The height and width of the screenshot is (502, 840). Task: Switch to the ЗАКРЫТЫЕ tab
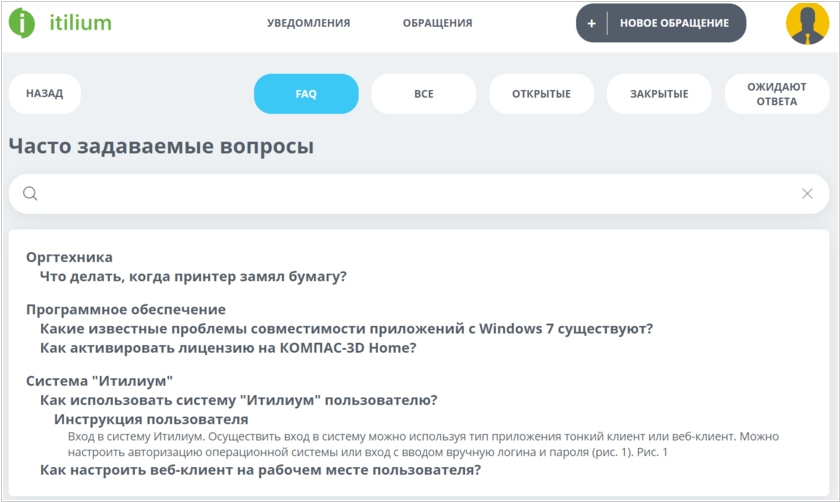659,94
